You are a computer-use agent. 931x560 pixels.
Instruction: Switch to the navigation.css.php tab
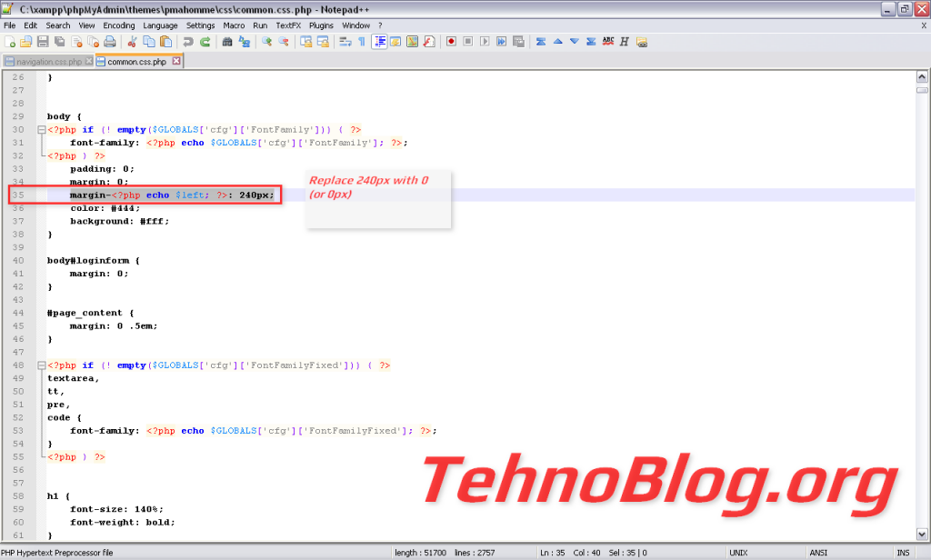coord(49,61)
